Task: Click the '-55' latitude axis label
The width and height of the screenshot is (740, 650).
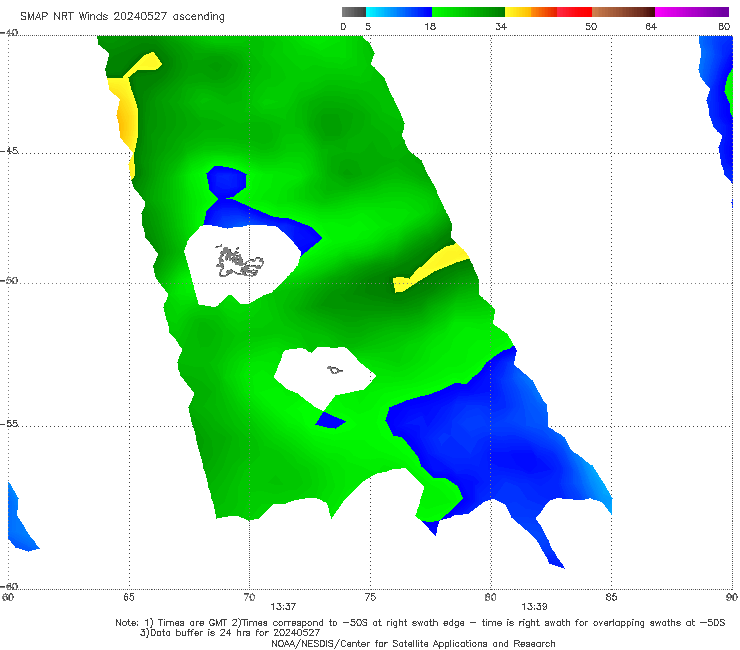Action: pos(9,423)
